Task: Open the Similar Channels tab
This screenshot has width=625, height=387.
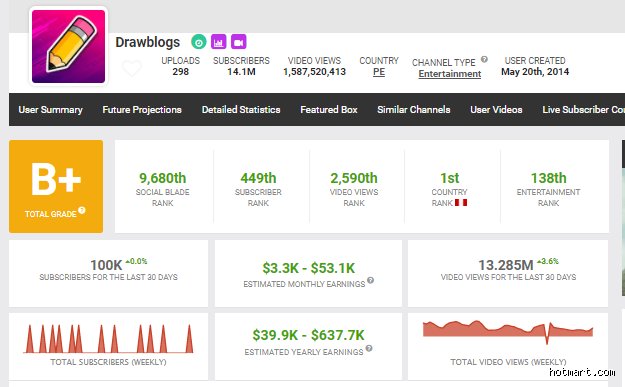Action: (414, 110)
